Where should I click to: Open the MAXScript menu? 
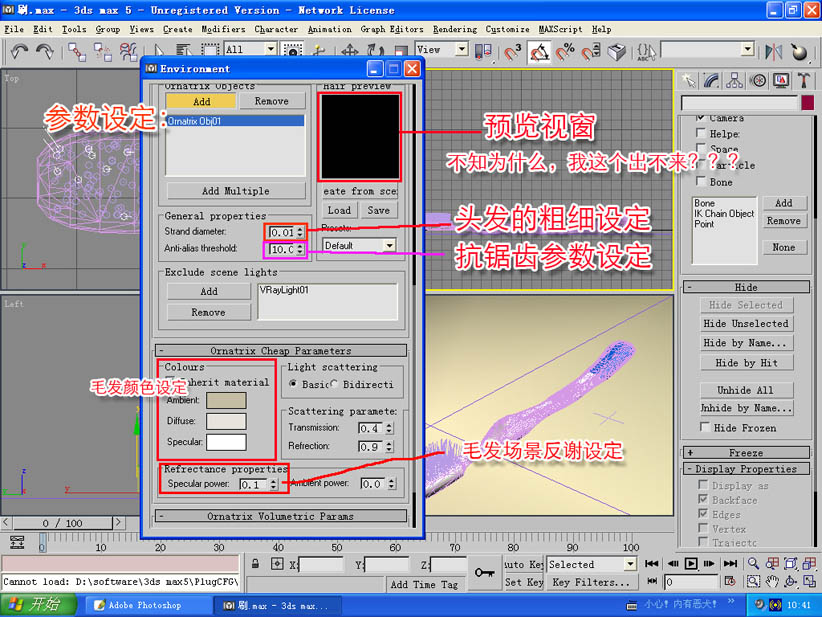(x=560, y=29)
